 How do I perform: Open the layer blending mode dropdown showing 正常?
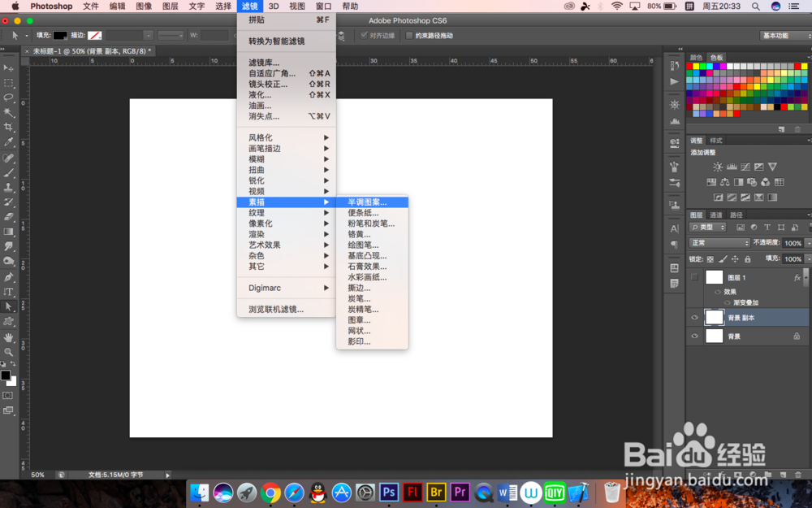point(719,242)
